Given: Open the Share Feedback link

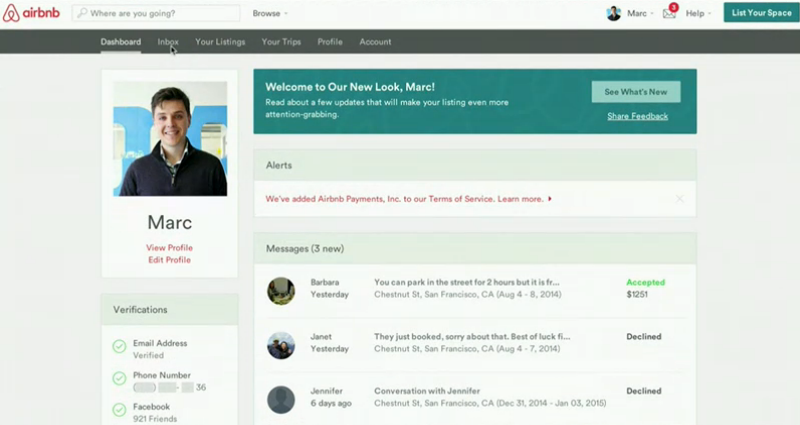Looking at the screenshot, I should 637,117.
